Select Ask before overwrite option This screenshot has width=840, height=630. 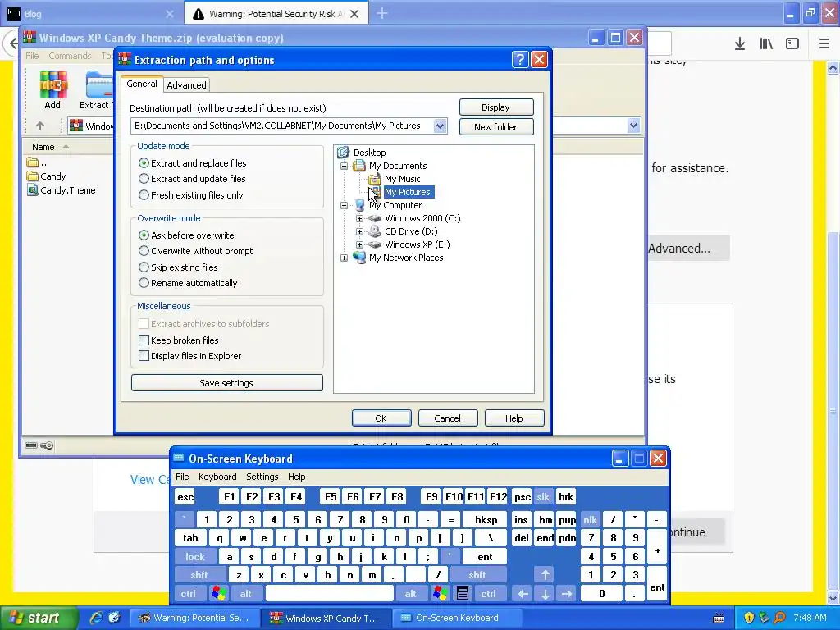[144, 235]
